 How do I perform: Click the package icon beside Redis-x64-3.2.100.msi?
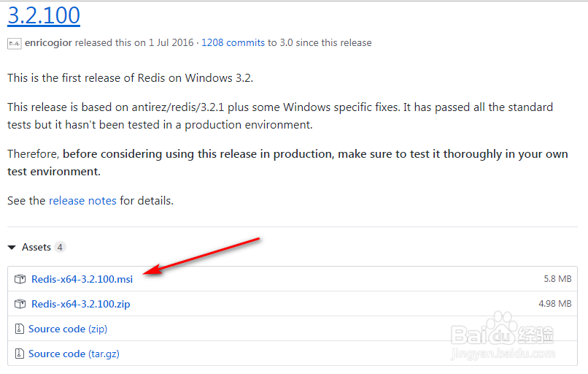(x=20, y=279)
